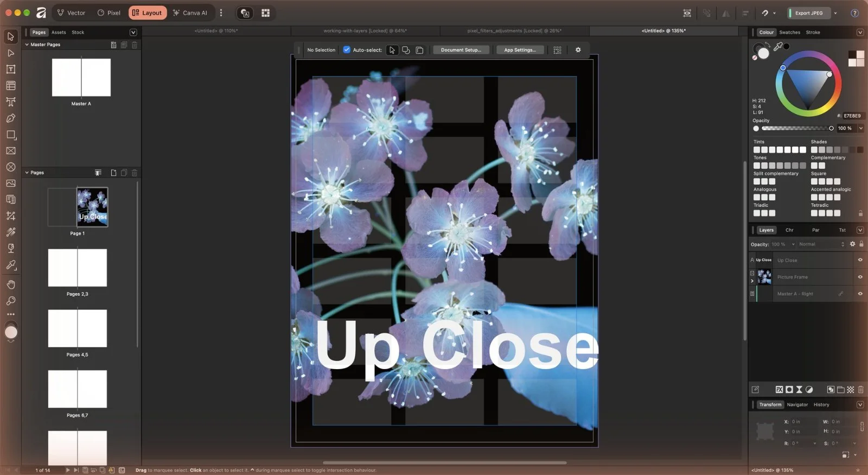Select the Pen tool

10,118
